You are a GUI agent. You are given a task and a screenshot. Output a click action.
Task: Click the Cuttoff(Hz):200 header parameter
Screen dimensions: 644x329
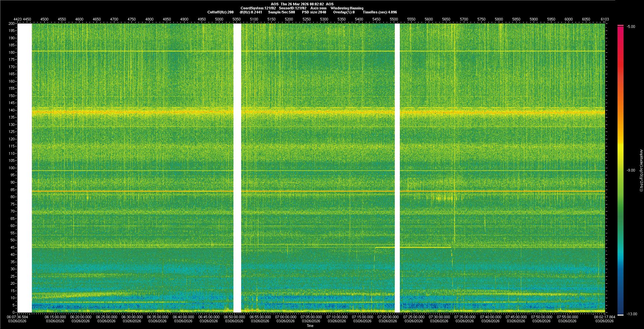pyautogui.click(x=220, y=12)
